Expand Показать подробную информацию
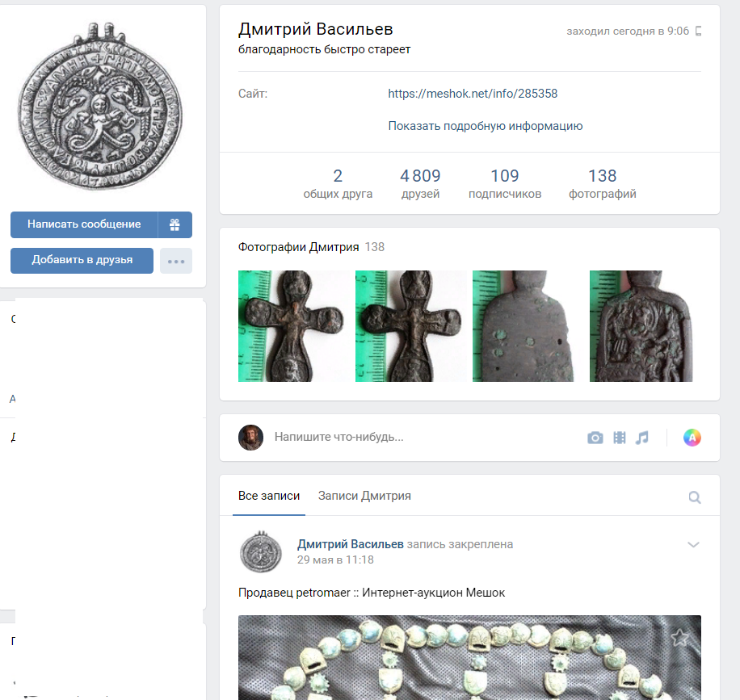The image size is (740, 700). [485, 126]
